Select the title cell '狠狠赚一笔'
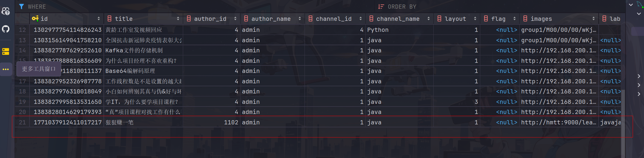The width and height of the screenshot is (644, 158). point(143,122)
